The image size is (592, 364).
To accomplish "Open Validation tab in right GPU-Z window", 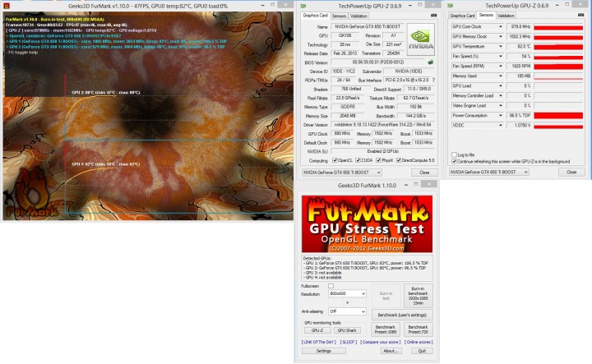I will 506,16.
